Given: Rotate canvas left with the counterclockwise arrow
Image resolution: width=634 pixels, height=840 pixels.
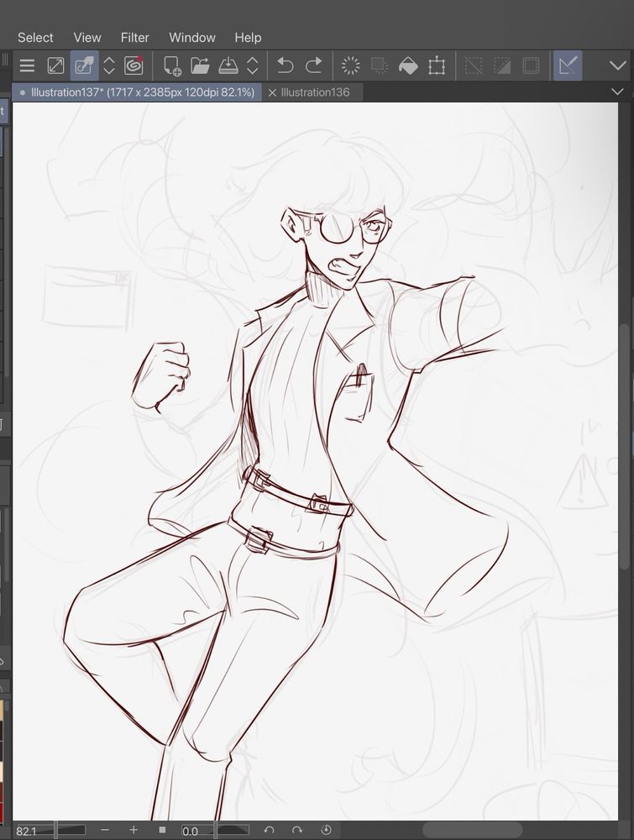Looking at the screenshot, I should 269,831.
